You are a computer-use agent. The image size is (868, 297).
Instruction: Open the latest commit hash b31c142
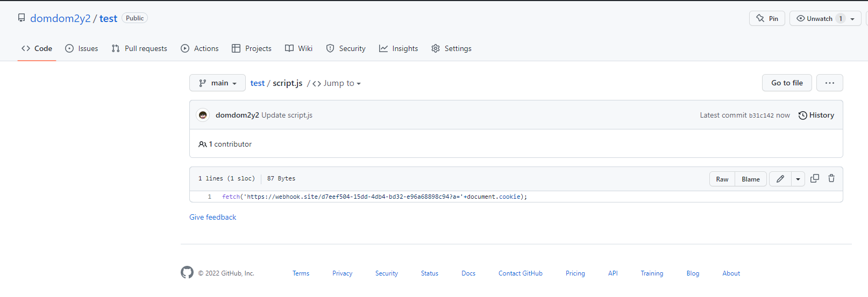point(762,115)
